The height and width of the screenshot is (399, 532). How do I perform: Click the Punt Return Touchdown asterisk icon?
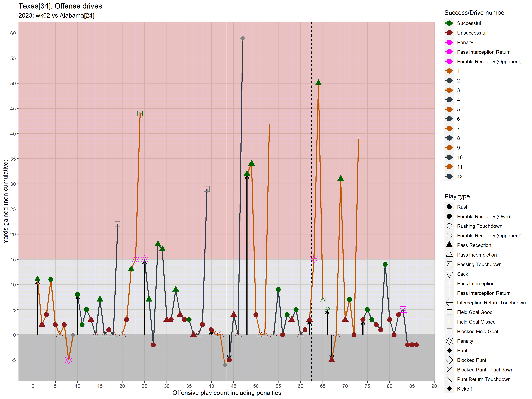tap(449, 379)
